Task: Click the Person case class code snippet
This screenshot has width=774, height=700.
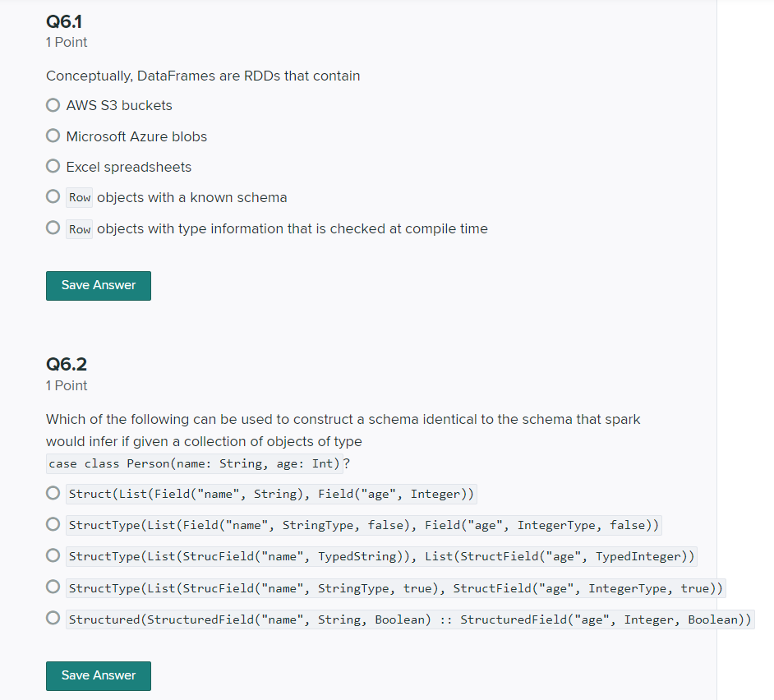Action: pyautogui.click(x=193, y=463)
